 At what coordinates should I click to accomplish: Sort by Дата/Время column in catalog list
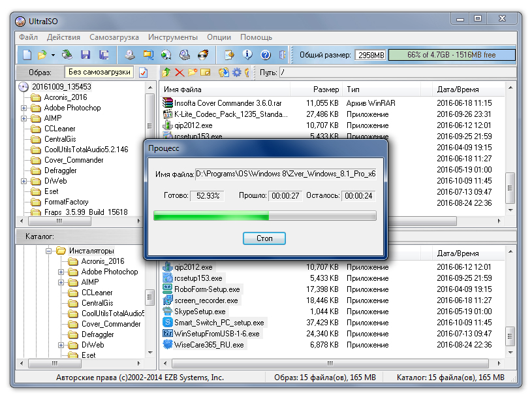(x=469, y=253)
